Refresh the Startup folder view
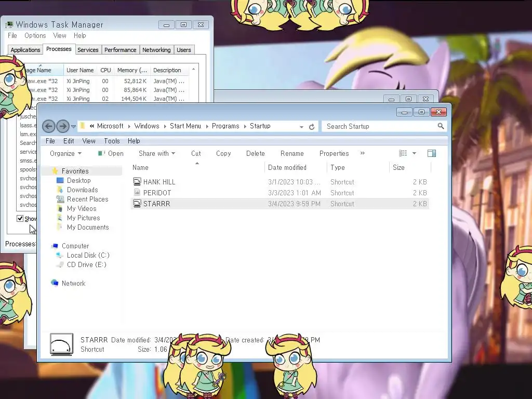 [312, 127]
